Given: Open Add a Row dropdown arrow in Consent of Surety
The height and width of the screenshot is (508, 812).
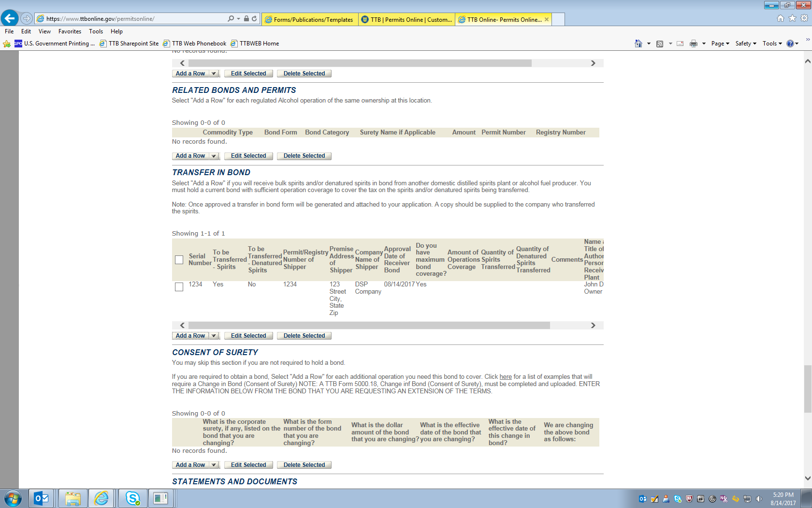Looking at the screenshot, I should pos(214,465).
